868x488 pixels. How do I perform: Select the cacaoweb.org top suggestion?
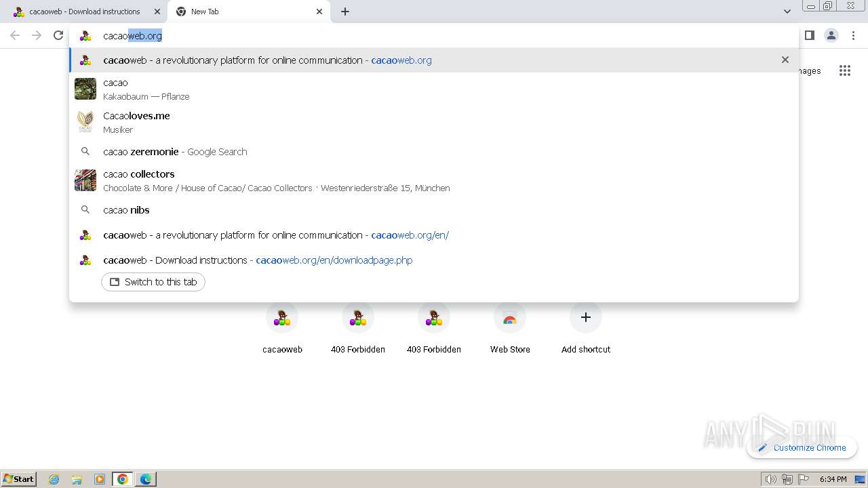pyautogui.click(x=434, y=60)
